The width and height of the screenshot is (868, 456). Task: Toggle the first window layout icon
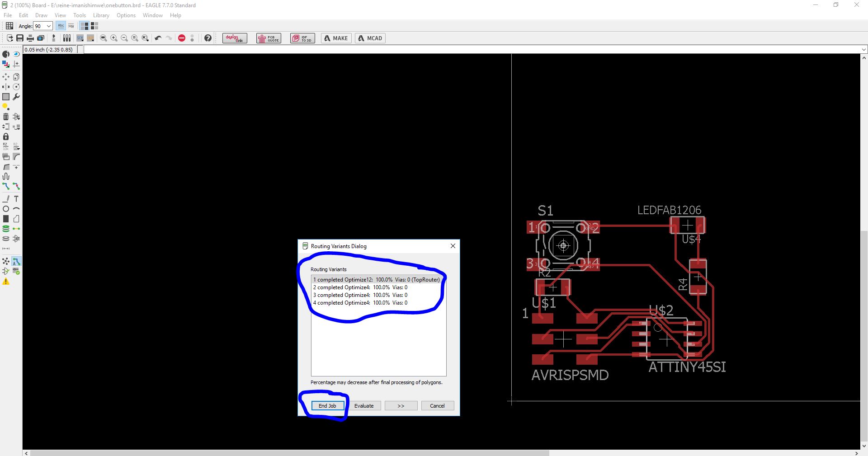point(85,26)
